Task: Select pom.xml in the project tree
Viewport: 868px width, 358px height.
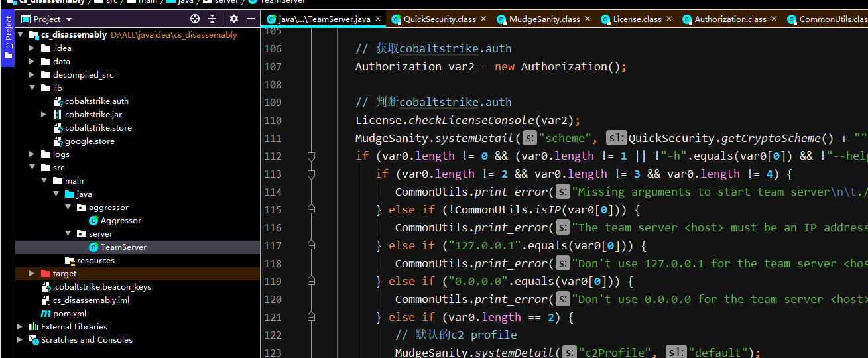Action: click(x=70, y=314)
